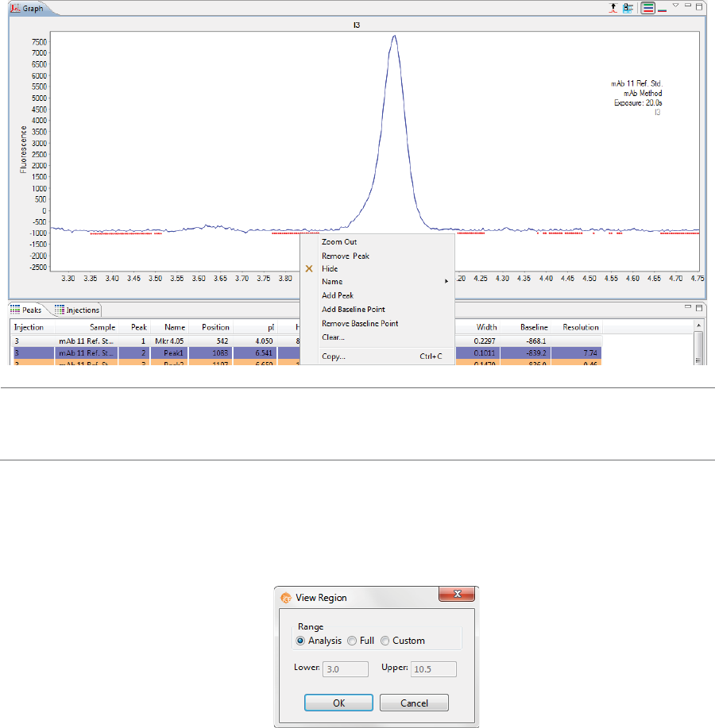
Task: Expand the Name submenu arrow
Action: pos(446,281)
